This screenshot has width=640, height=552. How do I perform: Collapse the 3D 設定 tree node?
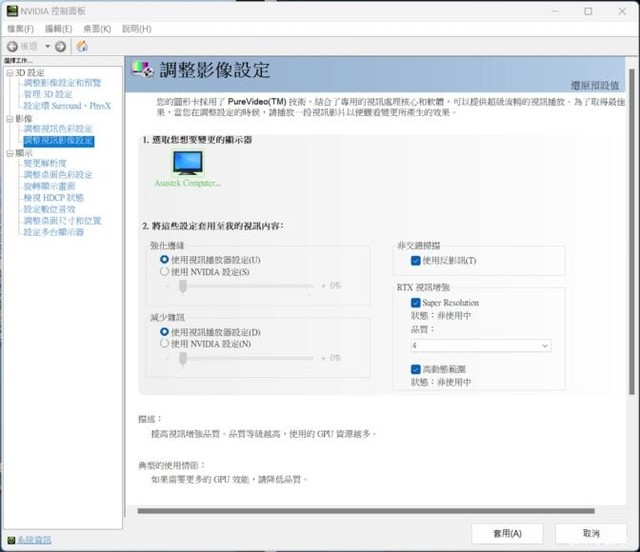9,73
